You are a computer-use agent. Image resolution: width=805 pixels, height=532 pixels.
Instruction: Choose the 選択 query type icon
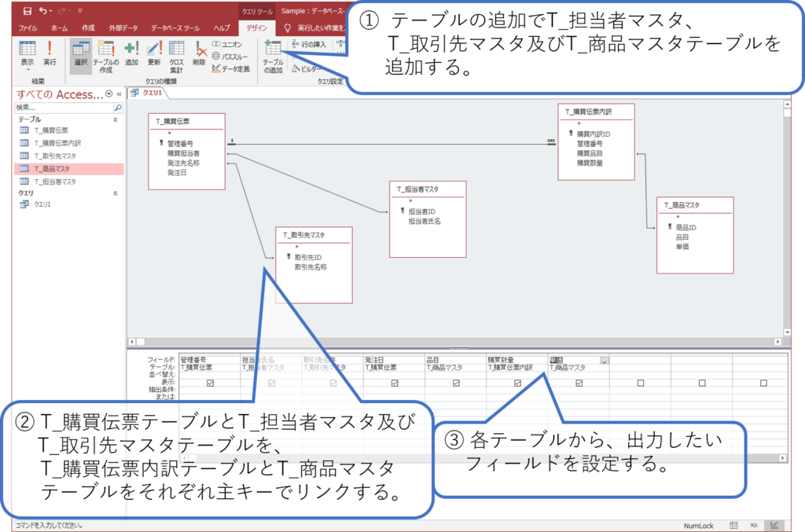click(x=81, y=56)
